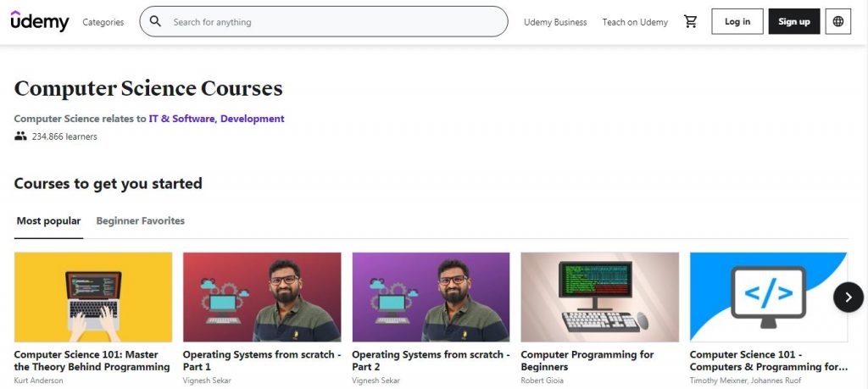Open Operating Systems from scratch Part 1 thumbnail
This screenshot has width=868, height=389.
(262, 297)
